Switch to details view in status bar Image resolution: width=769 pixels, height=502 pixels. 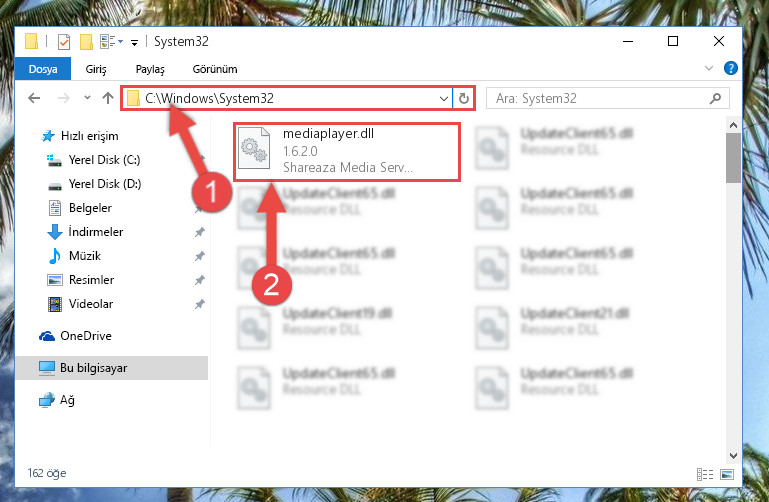[705, 474]
